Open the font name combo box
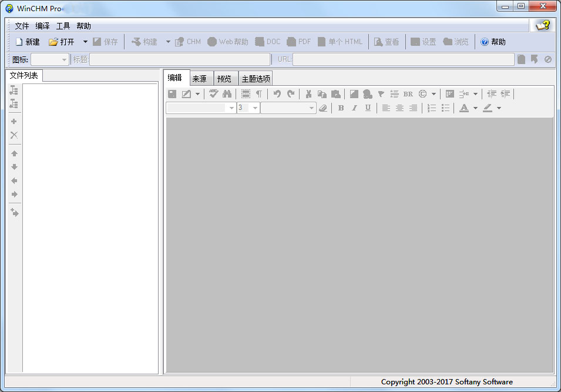This screenshot has height=392, width=561. pos(201,108)
